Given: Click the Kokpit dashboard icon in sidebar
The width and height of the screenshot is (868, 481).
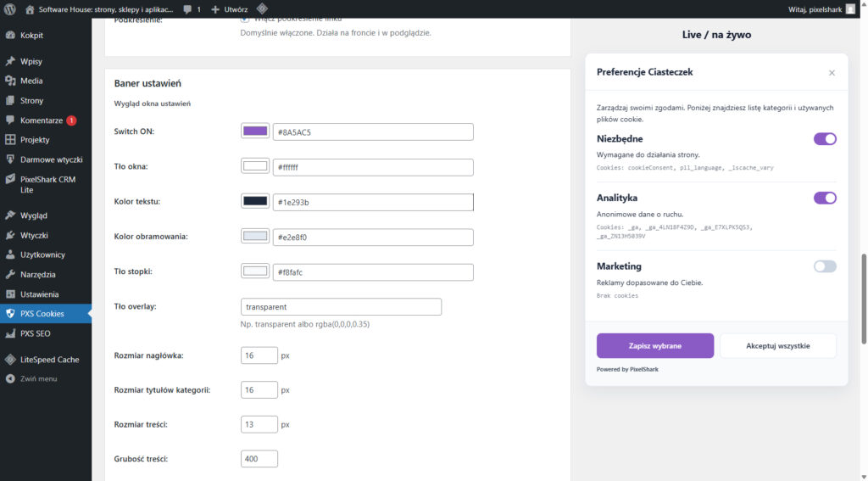Looking at the screenshot, I should (x=10, y=36).
